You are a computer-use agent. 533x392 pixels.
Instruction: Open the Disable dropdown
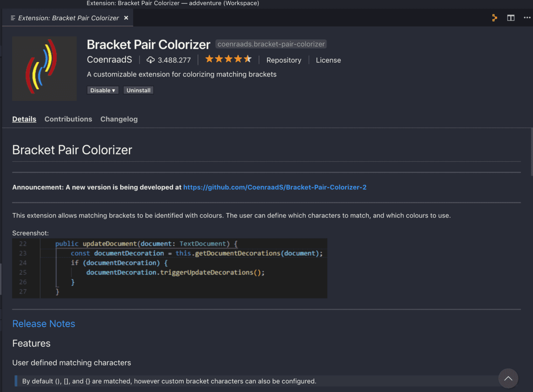[102, 90]
